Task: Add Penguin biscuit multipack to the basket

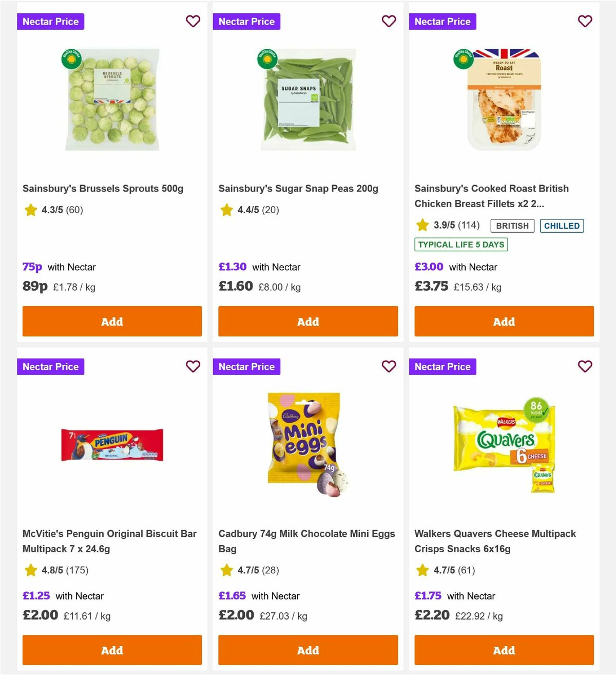Action: 112,650
